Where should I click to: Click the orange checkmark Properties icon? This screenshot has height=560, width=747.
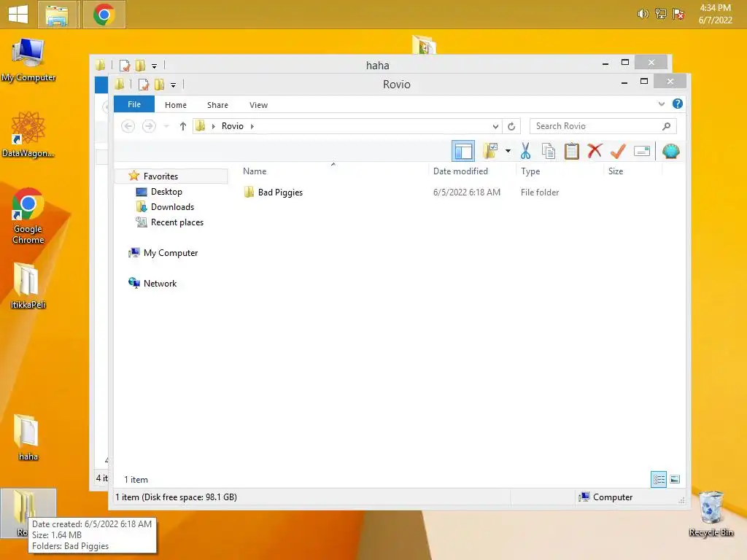[x=618, y=151]
